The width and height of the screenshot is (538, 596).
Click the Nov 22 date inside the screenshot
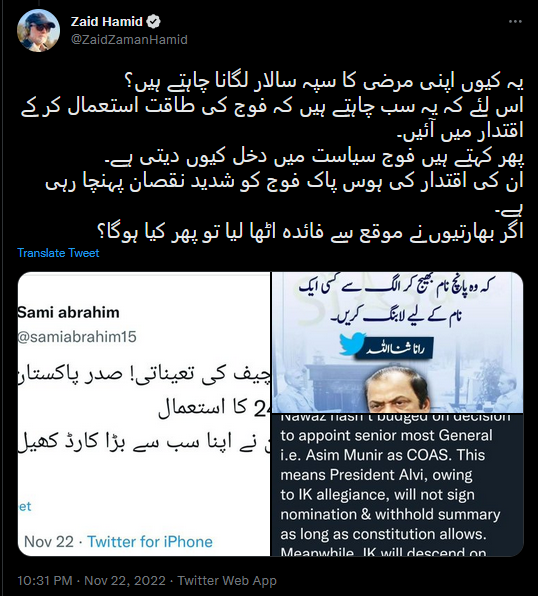[49, 542]
